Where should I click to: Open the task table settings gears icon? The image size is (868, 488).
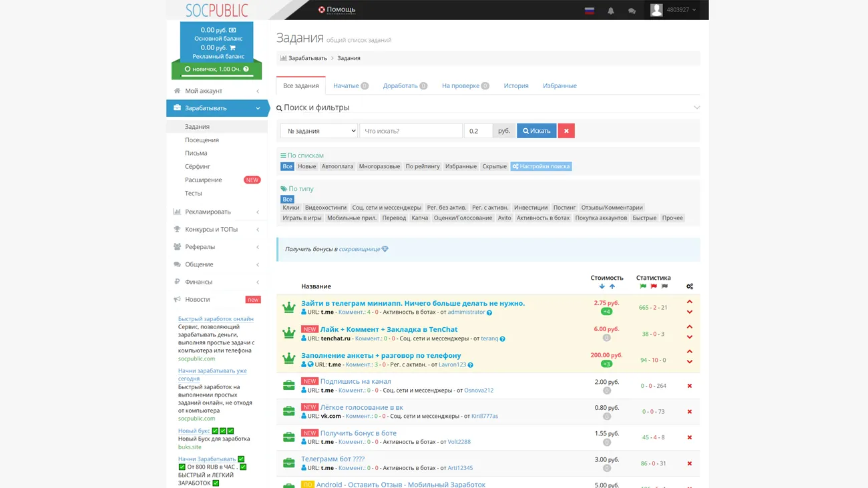[x=690, y=286]
